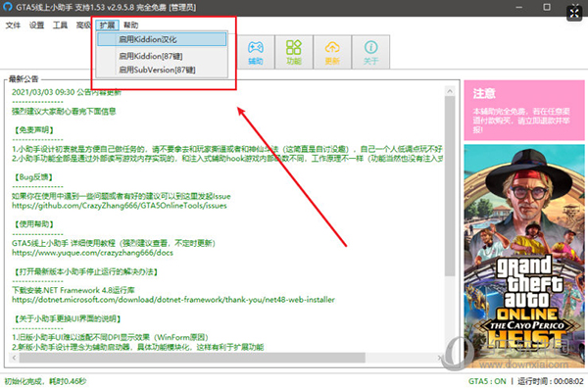Click the 下载安装.NET Framework 4.8运行库 line

click(73, 290)
